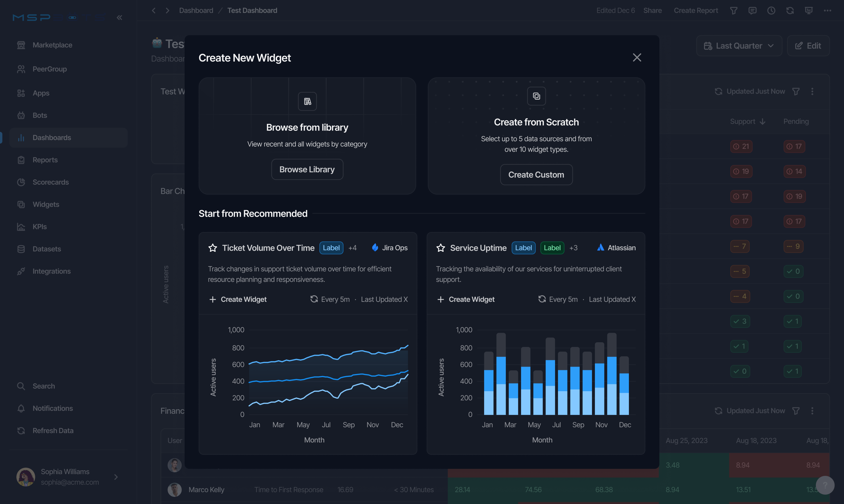Click Sophia Williams profile avatar

(x=26, y=477)
